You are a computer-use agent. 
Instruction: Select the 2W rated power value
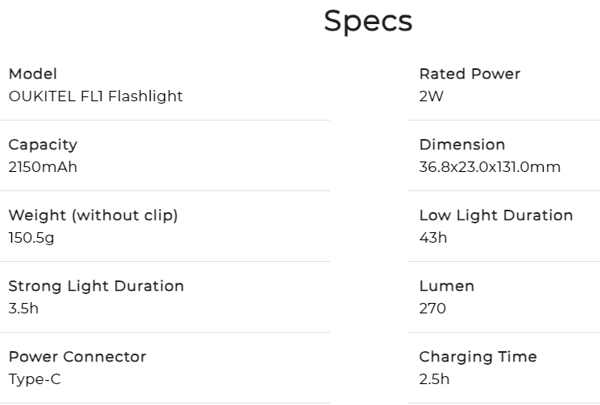[x=431, y=97]
